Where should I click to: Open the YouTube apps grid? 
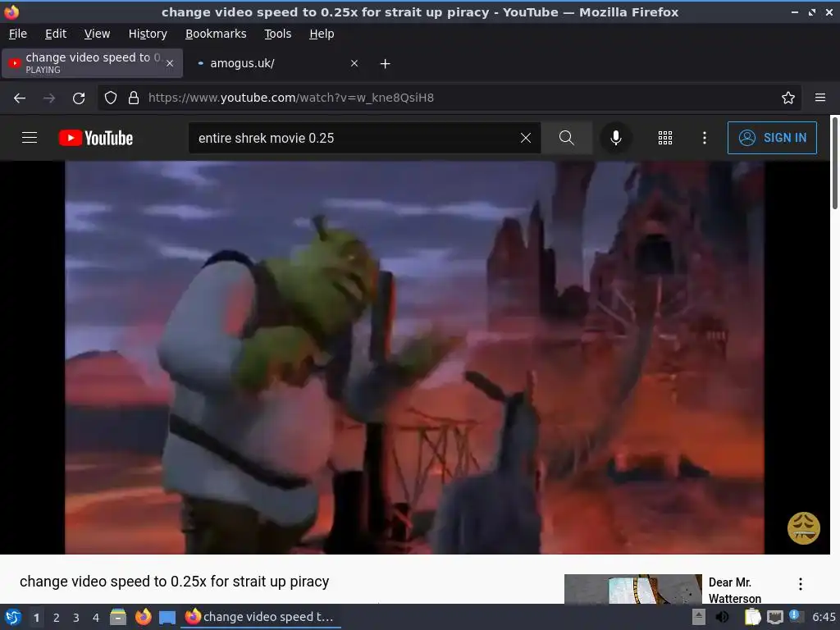coord(664,138)
